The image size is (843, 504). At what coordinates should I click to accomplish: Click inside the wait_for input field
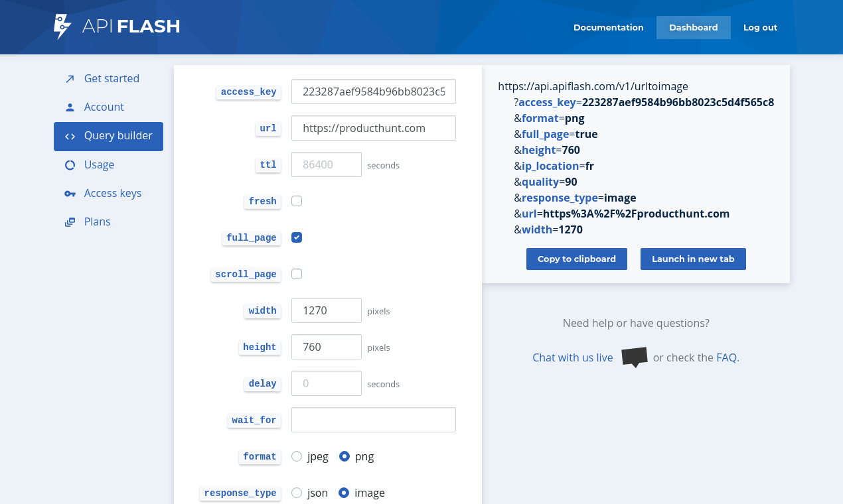coord(373,419)
